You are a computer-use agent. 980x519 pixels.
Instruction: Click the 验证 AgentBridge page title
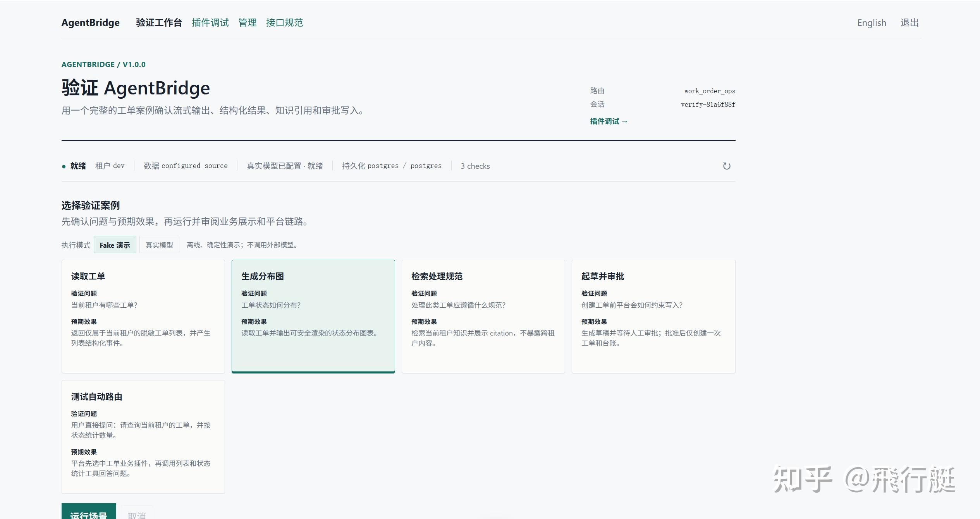point(136,88)
